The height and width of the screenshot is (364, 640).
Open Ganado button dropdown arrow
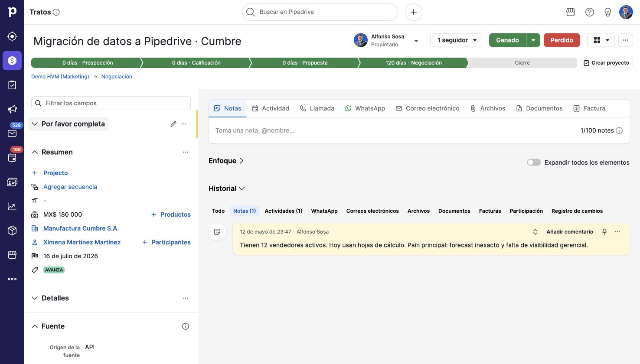coord(533,40)
